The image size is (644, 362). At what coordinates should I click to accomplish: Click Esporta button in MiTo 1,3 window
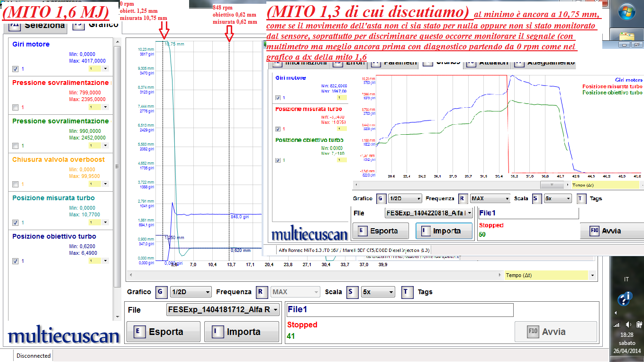pos(381,231)
